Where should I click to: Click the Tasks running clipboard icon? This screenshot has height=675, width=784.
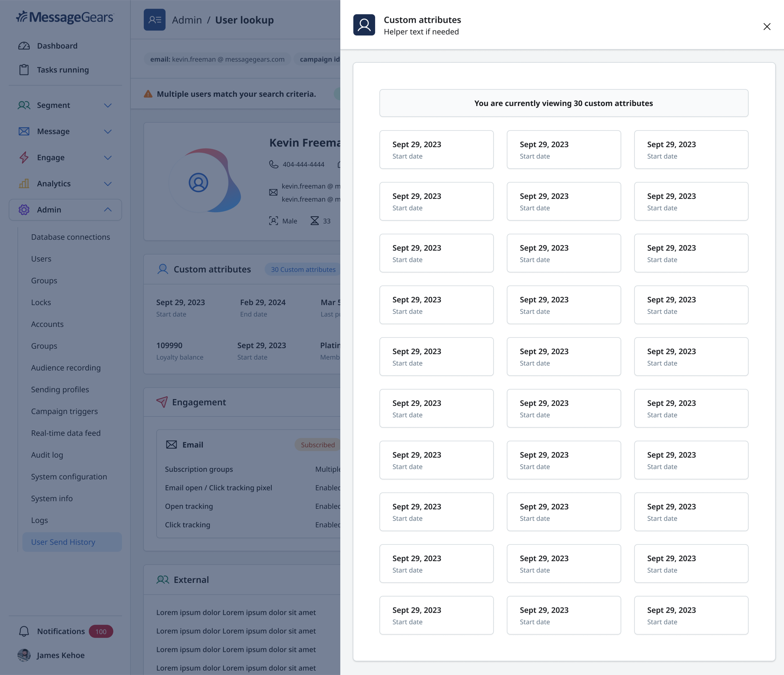point(24,70)
